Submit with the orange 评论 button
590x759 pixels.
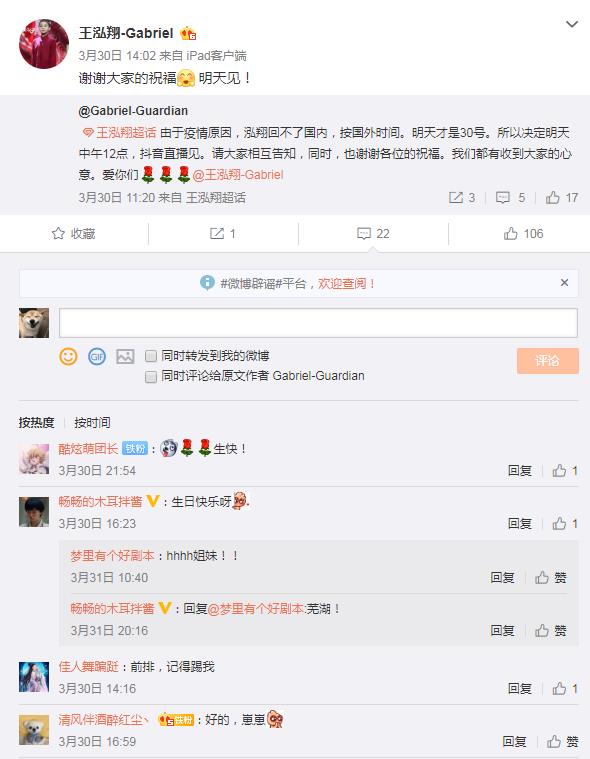pyautogui.click(x=547, y=361)
